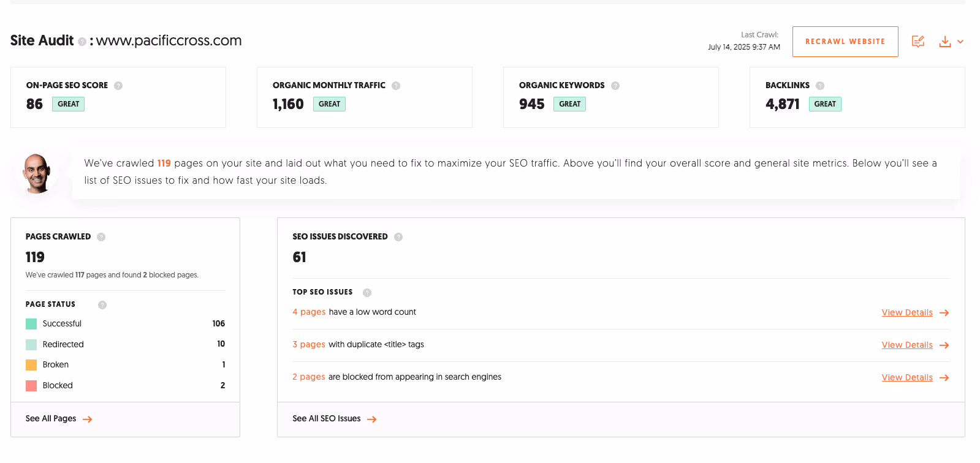Expand the export dropdown chevron
The image size is (980, 463).
tap(960, 42)
